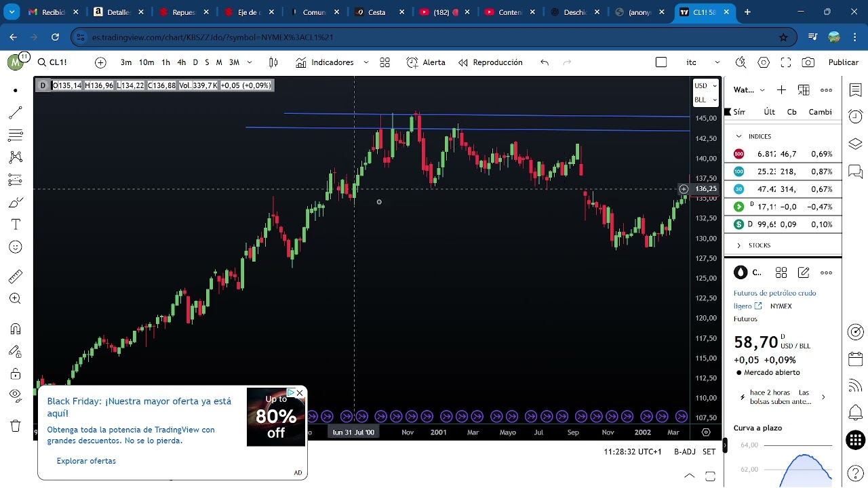Create an Alerta
The width and height of the screenshot is (868, 488).
pyautogui.click(x=426, y=62)
